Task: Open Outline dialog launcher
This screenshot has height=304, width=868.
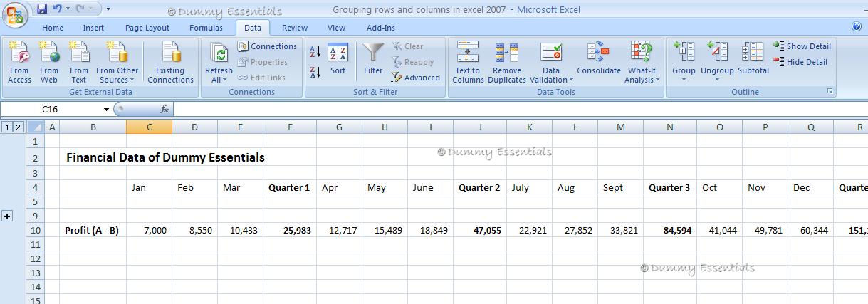Action: pyautogui.click(x=830, y=92)
